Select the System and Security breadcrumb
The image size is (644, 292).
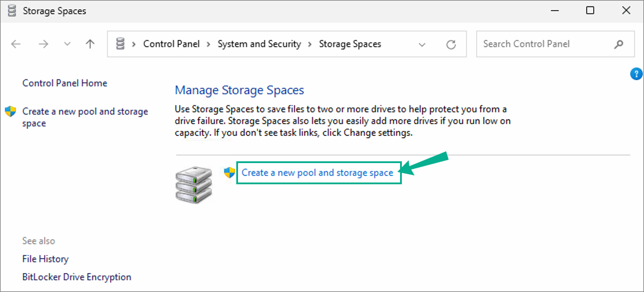tap(259, 44)
